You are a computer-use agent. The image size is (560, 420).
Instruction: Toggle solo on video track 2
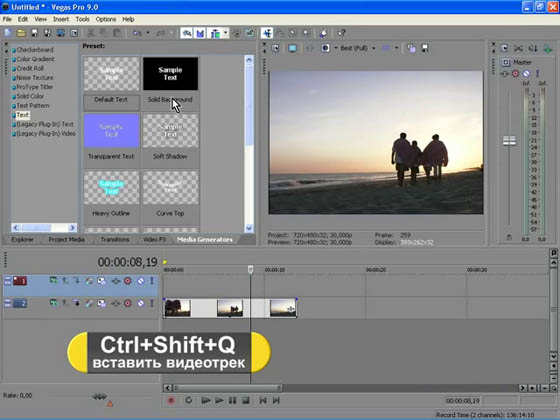[x=152, y=304]
